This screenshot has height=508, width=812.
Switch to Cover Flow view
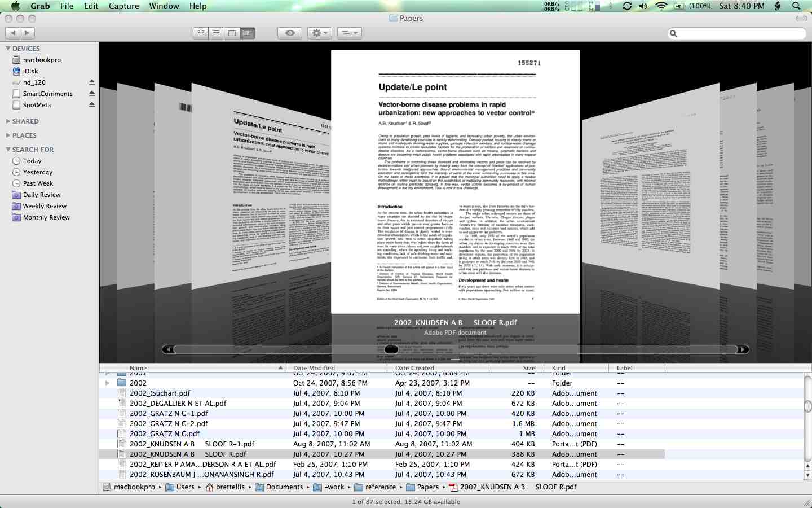tap(247, 33)
